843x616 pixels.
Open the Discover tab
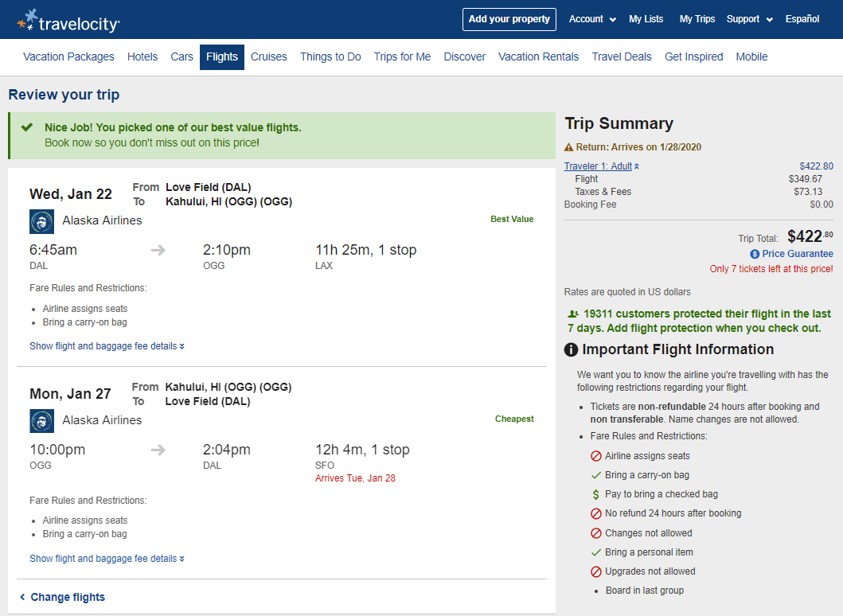[465, 57]
